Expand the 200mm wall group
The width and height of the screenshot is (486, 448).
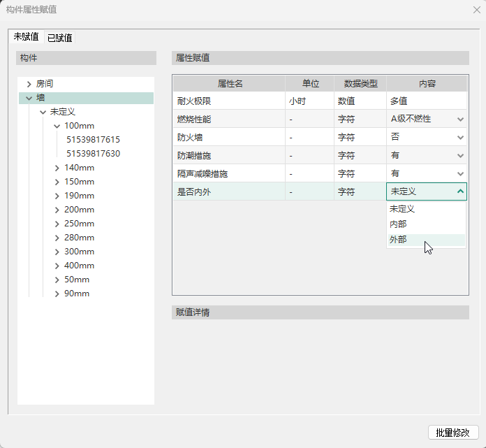tap(57, 210)
